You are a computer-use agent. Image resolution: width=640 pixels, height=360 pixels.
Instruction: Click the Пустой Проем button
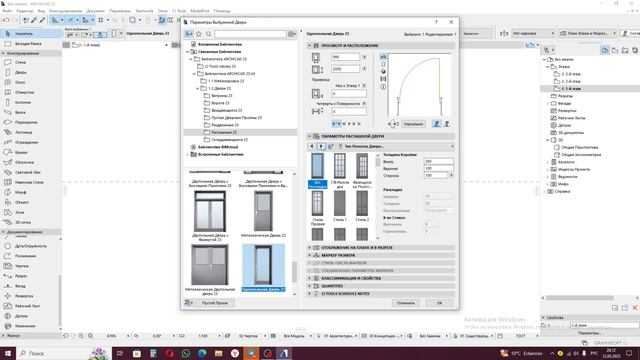(215, 303)
